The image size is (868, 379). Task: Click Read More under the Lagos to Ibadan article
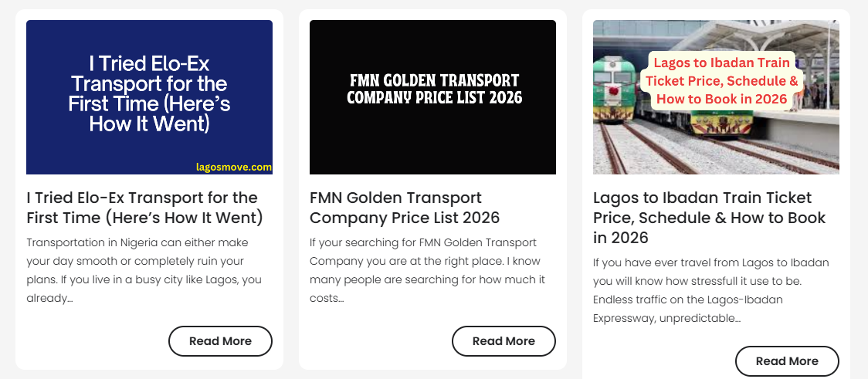(787, 360)
